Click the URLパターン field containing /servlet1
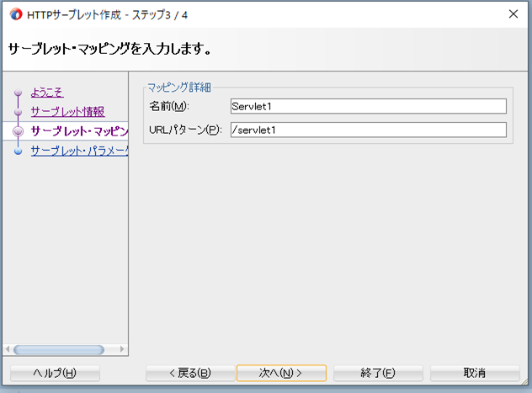532x393 pixels. [x=368, y=130]
